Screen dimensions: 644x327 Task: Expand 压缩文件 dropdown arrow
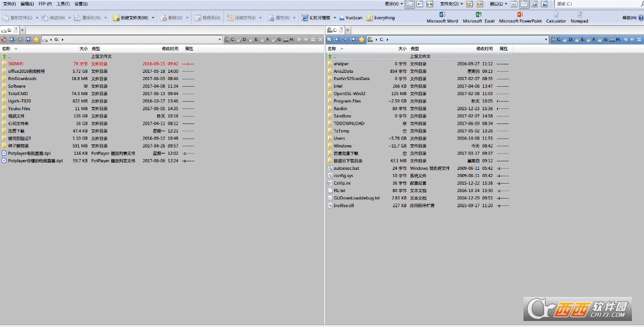[x=260, y=17]
